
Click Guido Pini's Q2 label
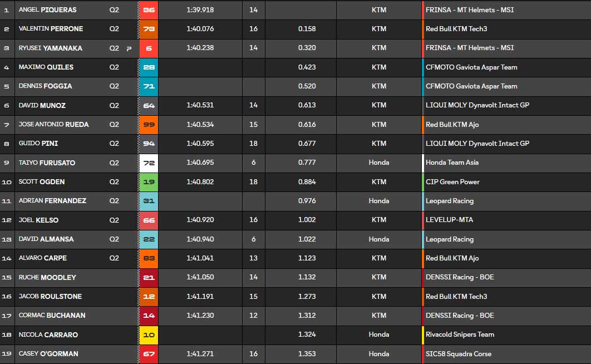point(114,144)
